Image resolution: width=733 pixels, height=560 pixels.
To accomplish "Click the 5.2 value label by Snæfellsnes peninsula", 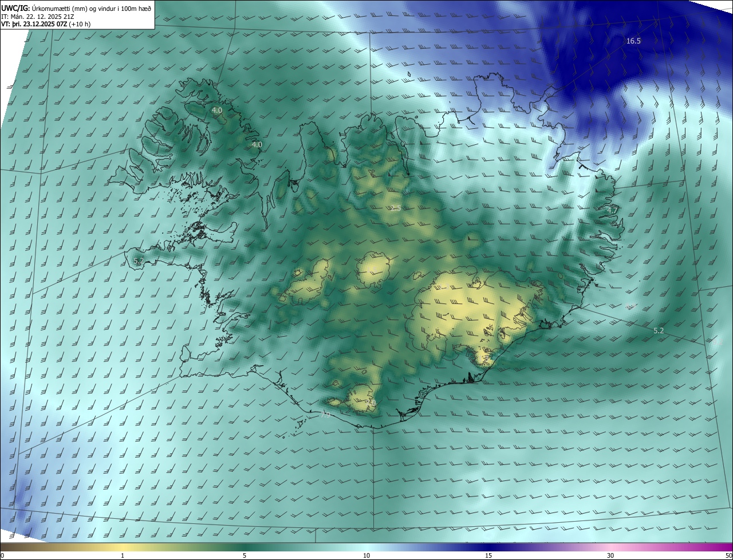I will (138, 261).
